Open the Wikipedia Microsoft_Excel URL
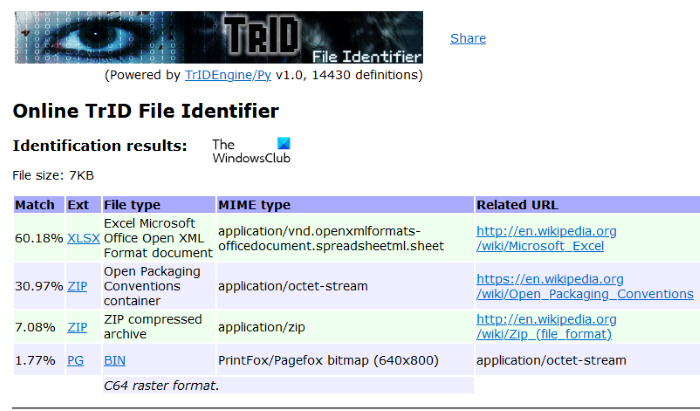The height and width of the screenshot is (411, 700). click(546, 238)
